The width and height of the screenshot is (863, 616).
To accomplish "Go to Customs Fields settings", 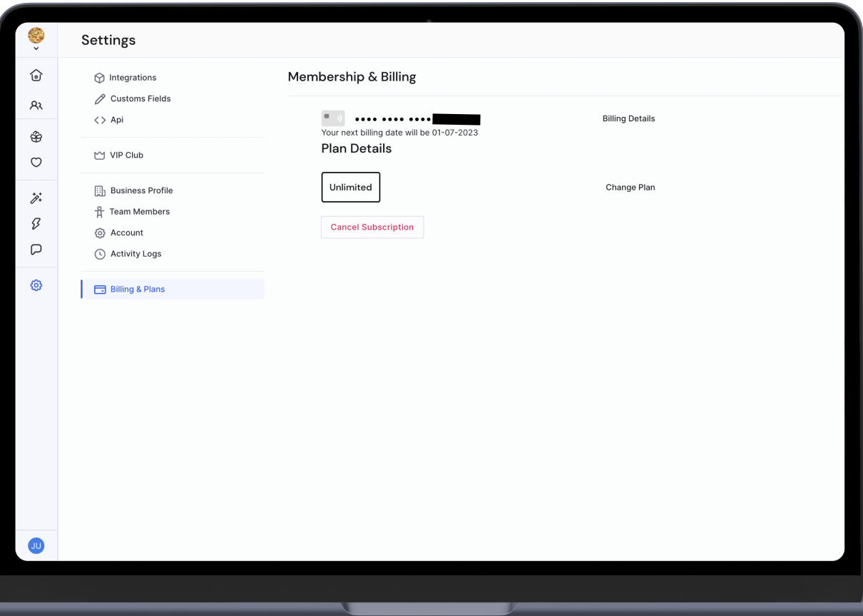I will coord(140,98).
